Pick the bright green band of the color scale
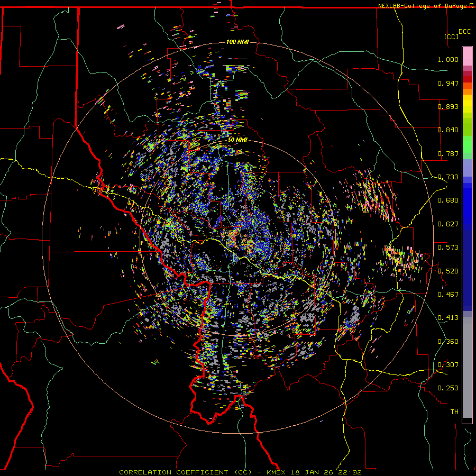 tap(467, 144)
